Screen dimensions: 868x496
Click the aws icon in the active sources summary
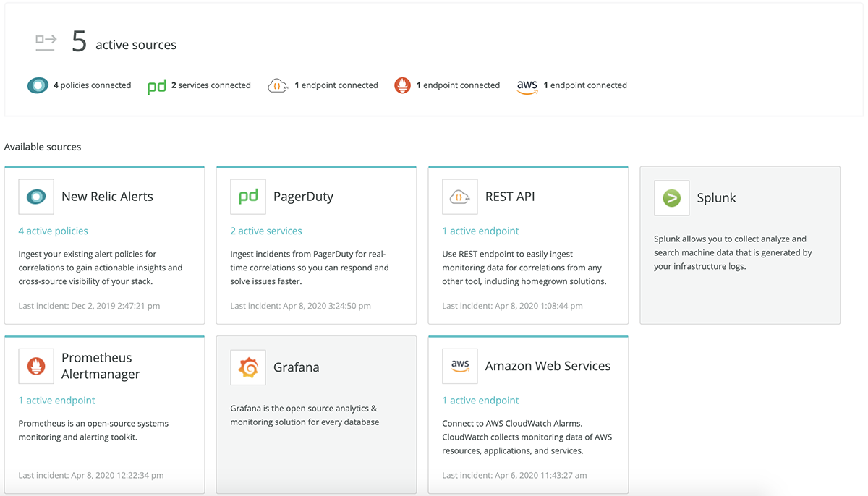[527, 86]
